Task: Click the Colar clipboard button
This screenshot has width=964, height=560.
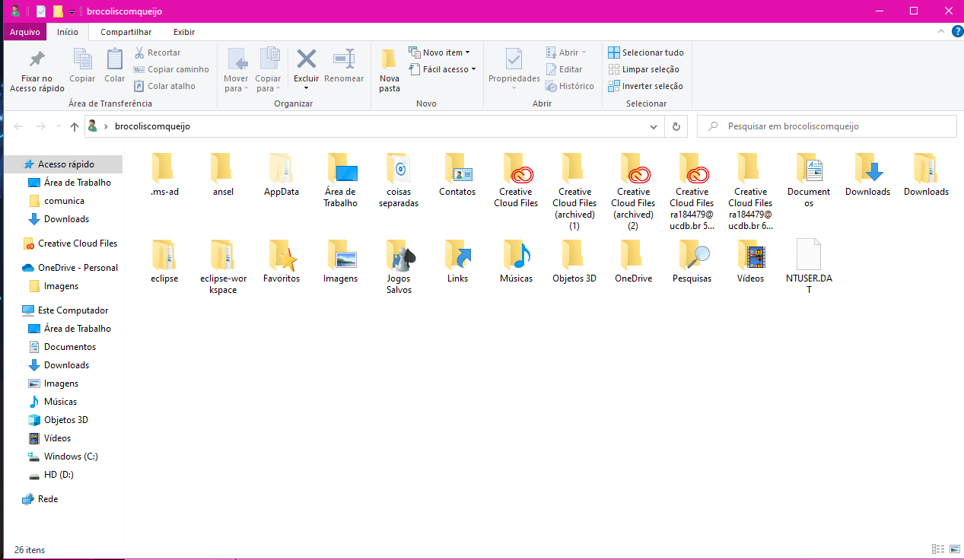Action: tap(115, 66)
